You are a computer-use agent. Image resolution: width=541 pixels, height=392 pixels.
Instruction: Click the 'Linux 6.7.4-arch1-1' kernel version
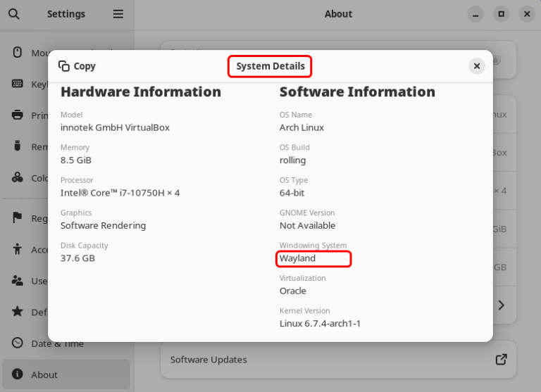coord(320,324)
